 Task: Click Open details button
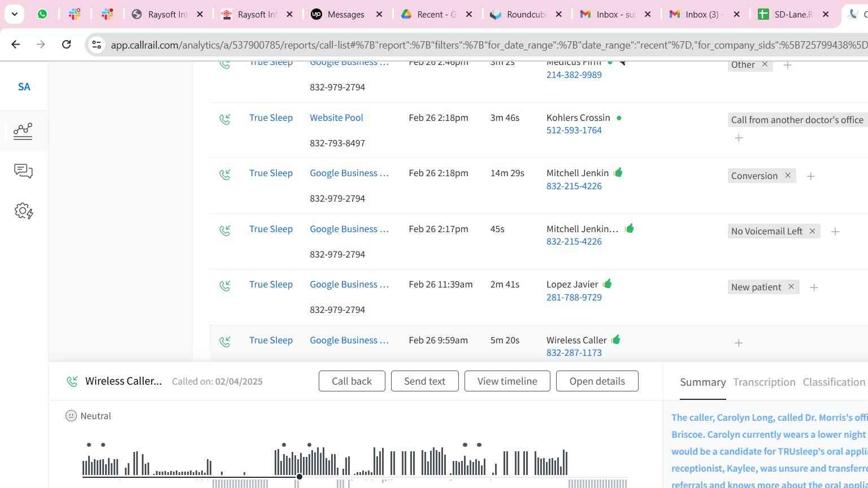[x=597, y=381]
